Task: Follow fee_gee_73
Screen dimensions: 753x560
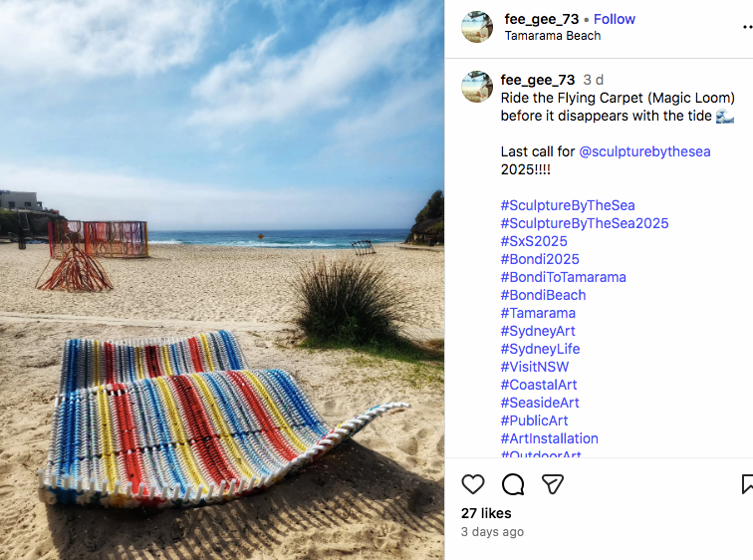Action: (x=615, y=19)
